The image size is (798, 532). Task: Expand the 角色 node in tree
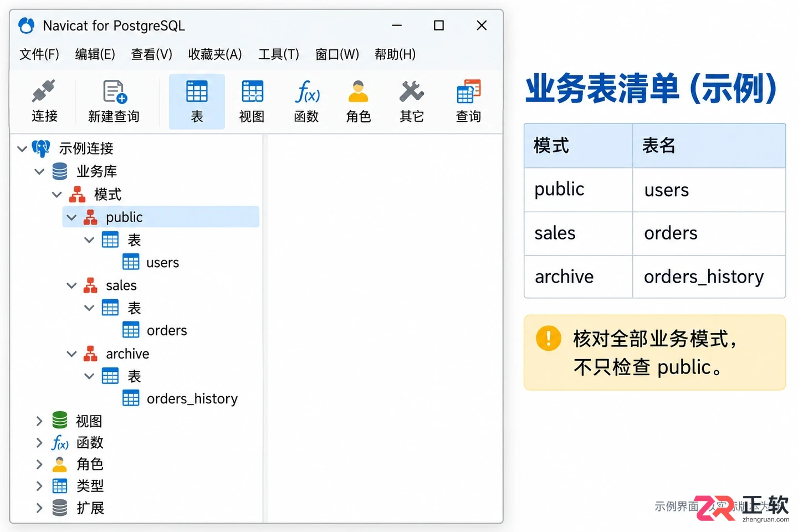point(39,464)
